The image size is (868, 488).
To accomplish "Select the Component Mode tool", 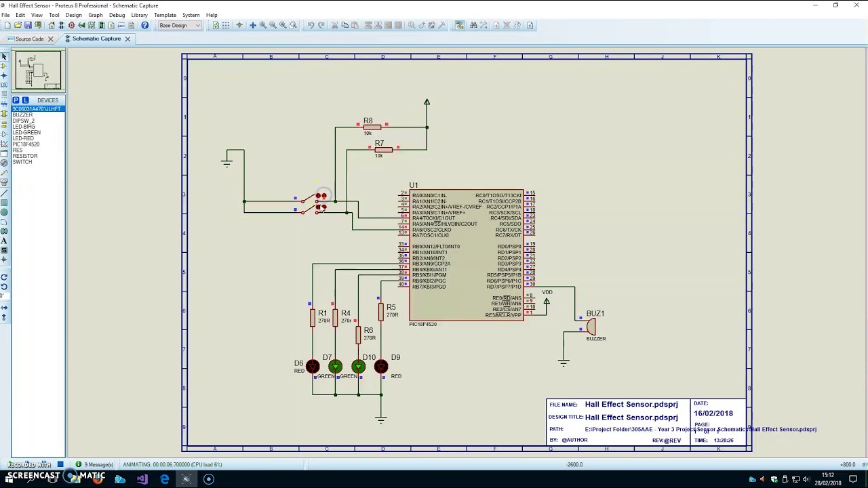I will click(4, 66).
